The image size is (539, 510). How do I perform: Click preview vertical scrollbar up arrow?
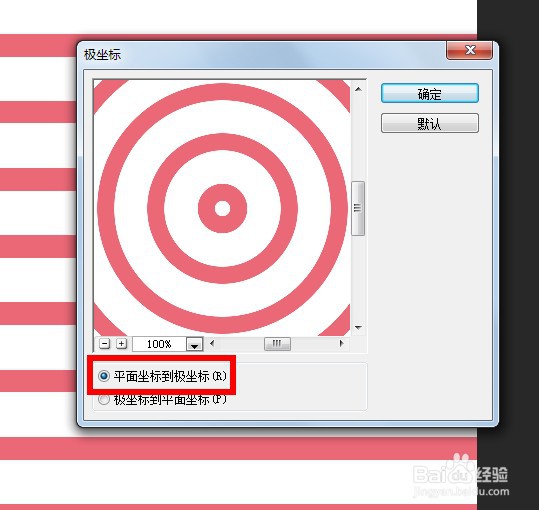click(x=358, y=89)
